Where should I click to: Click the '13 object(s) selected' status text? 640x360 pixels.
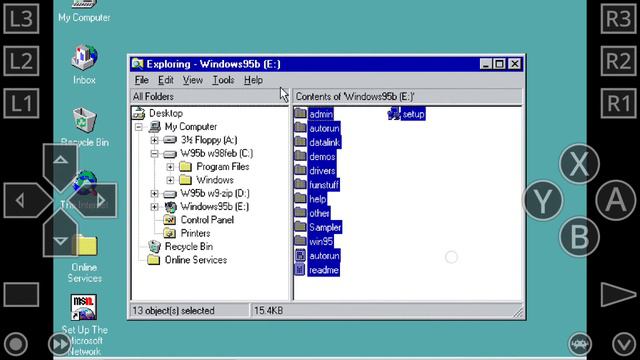[x=173, y=311]
